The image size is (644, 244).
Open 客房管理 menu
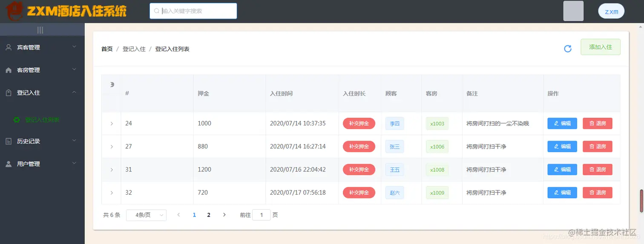[42, 70]
